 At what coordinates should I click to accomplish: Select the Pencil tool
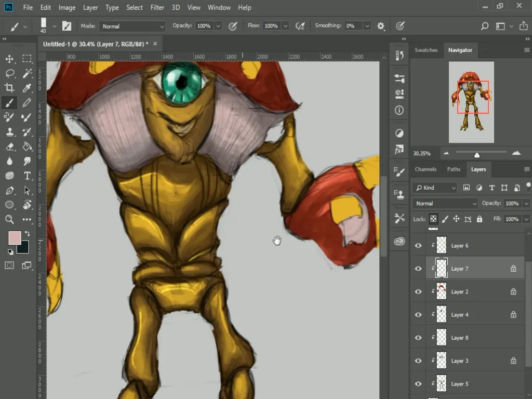pyautogui.click(x=27, y=102)
